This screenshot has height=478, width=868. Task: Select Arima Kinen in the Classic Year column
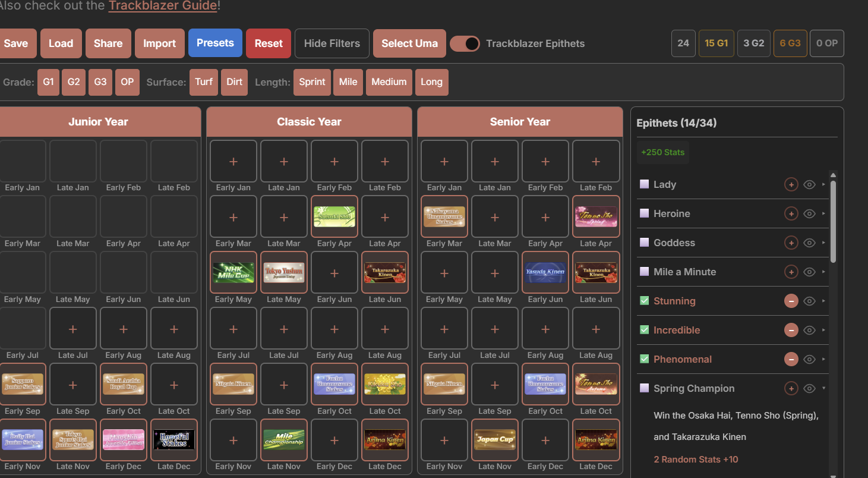385,440
